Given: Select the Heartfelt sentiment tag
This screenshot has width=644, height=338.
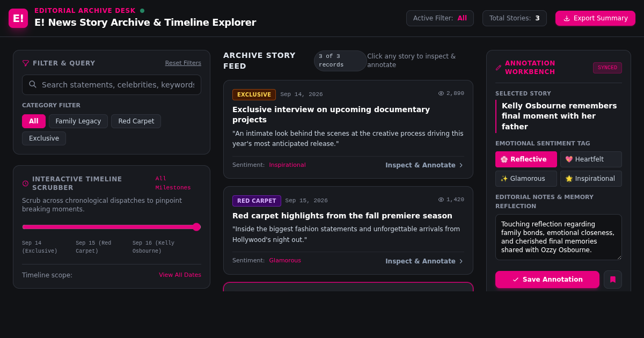Looking at the screenshot, I should click(x=591, y=159).
